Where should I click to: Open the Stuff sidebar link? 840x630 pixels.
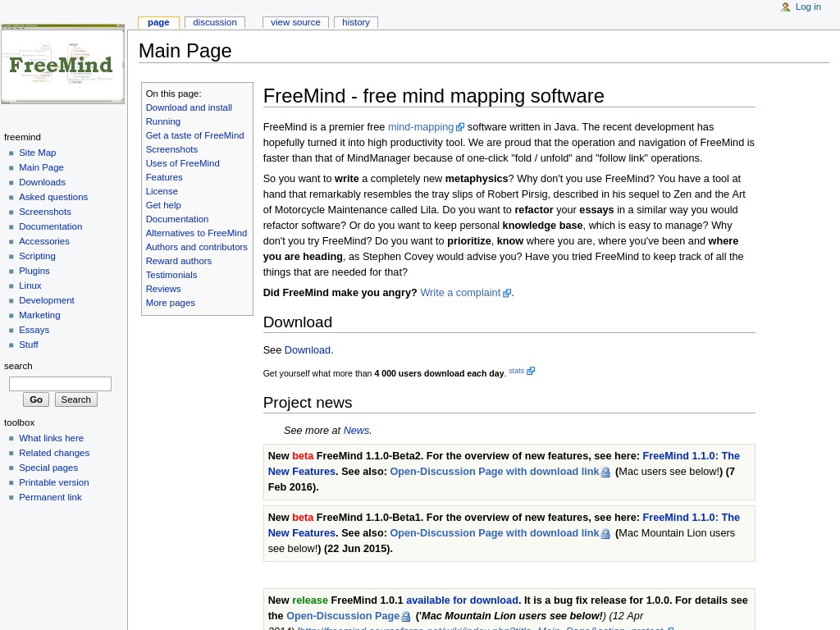point(29,345)
